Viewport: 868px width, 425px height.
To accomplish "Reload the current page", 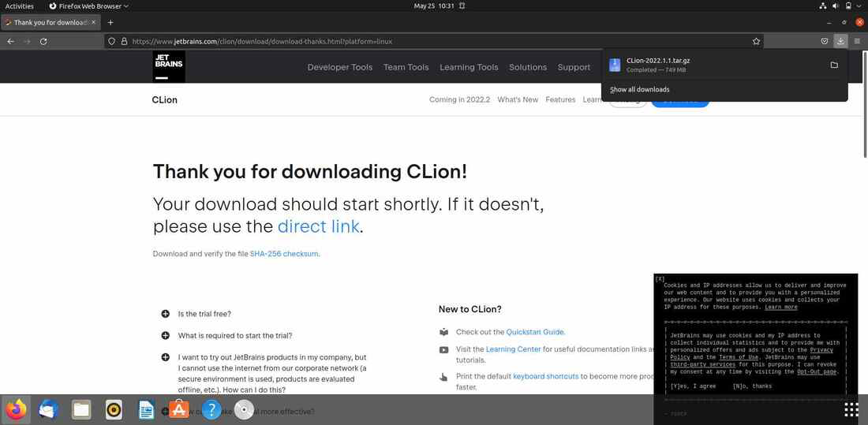I will click(x=43, y=42).
